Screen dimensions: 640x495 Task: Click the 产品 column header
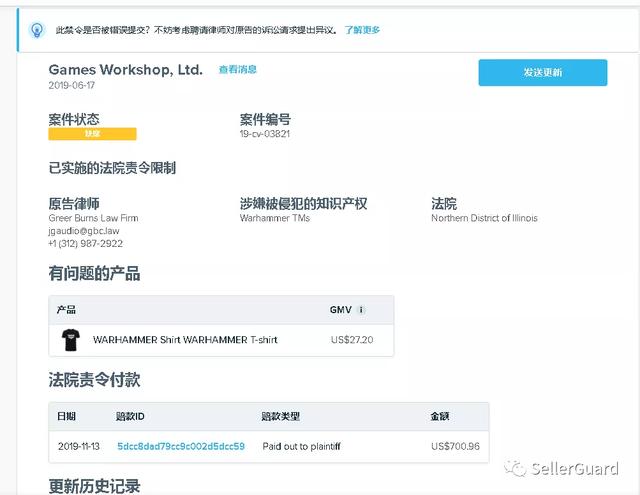point(66,310)
